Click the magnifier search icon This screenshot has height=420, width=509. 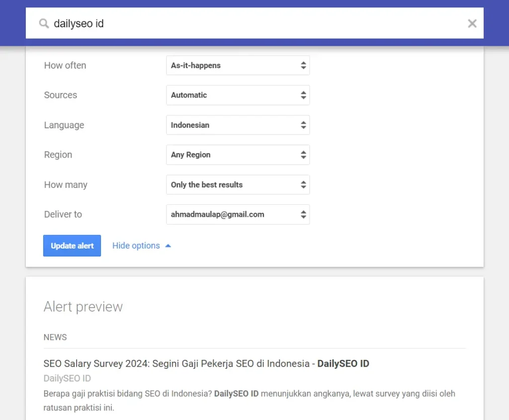click(44, 24)
